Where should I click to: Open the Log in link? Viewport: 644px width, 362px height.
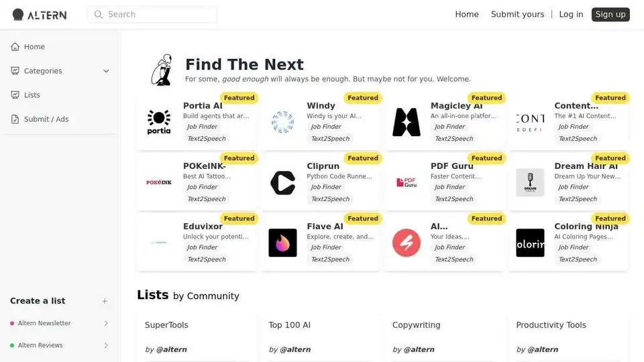[x=571, y=14]
